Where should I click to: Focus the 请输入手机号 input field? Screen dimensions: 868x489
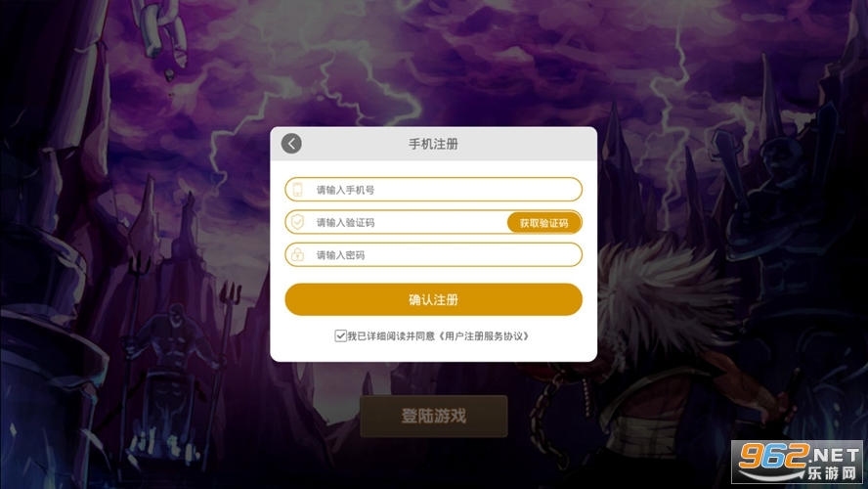click(433, 190)
